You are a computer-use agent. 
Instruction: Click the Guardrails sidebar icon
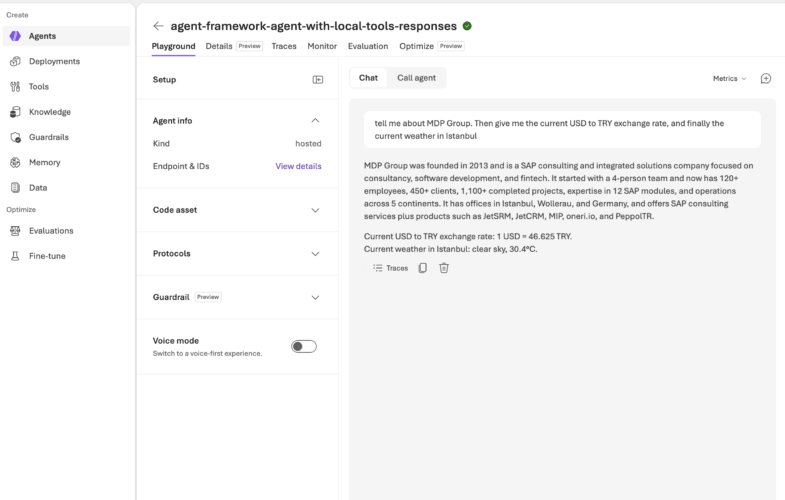15,137
